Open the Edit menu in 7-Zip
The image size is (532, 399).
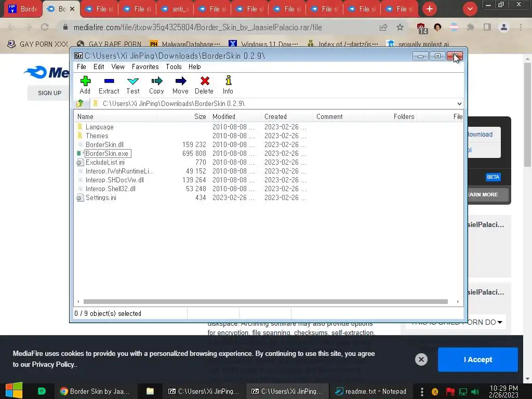[99, 67]
